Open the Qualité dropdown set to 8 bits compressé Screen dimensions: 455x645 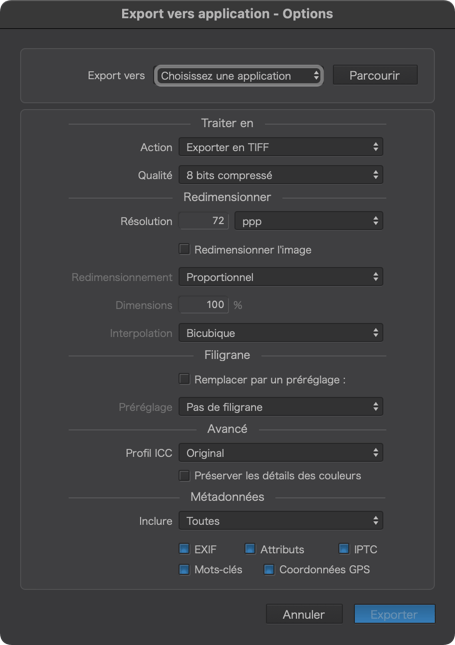click(x=281, y=175)
